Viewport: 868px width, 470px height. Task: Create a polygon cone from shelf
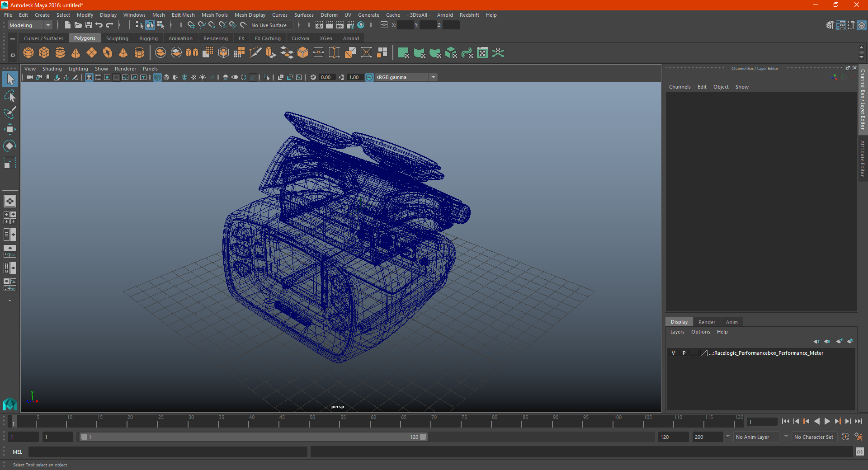coord(76,53)
